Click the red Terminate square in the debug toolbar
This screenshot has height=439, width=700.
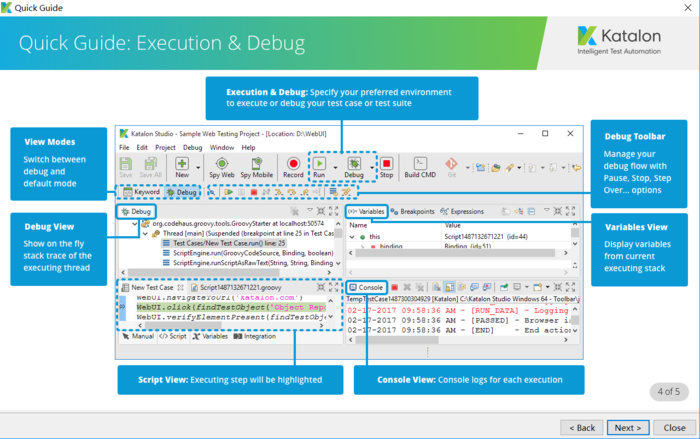(254, 192)
